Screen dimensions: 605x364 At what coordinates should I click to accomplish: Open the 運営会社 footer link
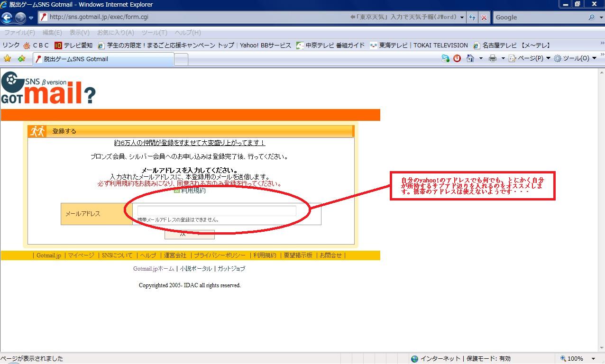(x=175, y=255)
